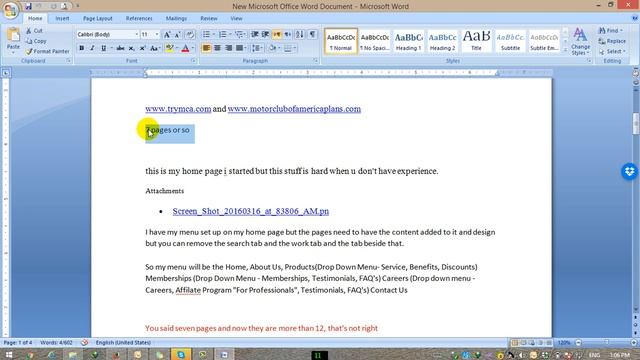Click zoom slider in status bar
The height and width of the screenshot is (360, 640).
[606, 343]
